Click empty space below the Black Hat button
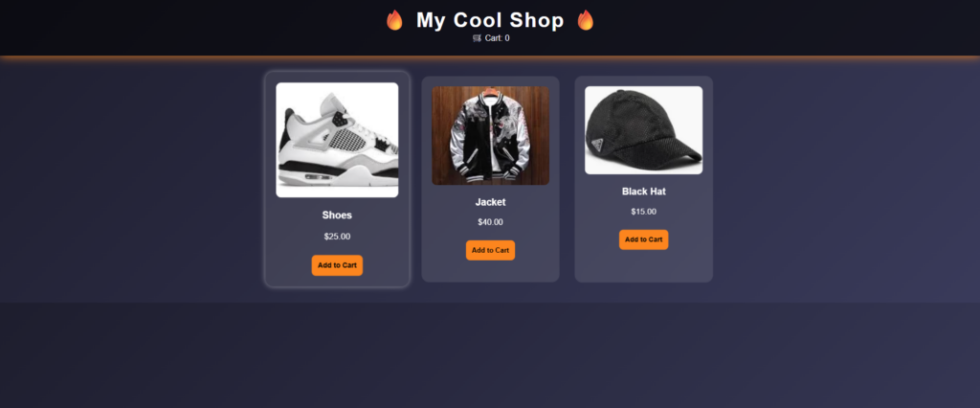Viewport: 980px width, 408px height. click(x=644, y=266)
